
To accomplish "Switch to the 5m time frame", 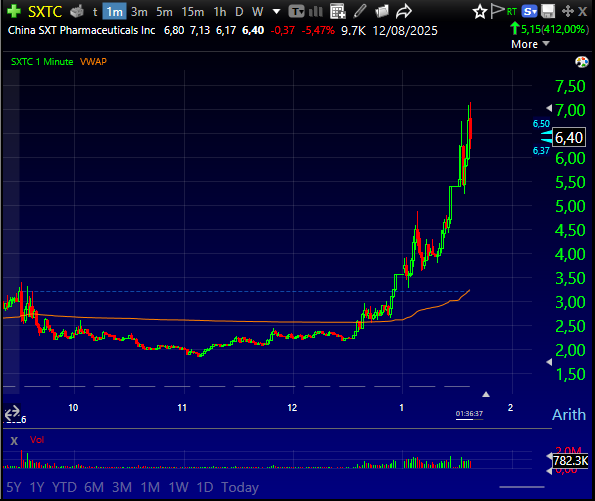I will (164, 12).
